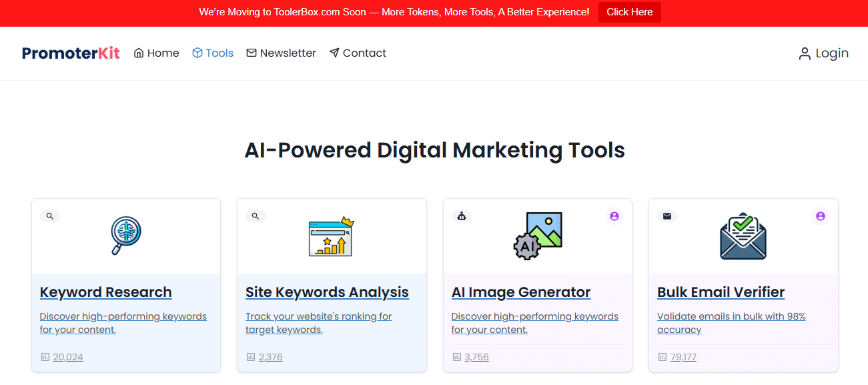868x385 pixels.
Task: Click the 79,177 usage count link
Action: pos(683,357)
